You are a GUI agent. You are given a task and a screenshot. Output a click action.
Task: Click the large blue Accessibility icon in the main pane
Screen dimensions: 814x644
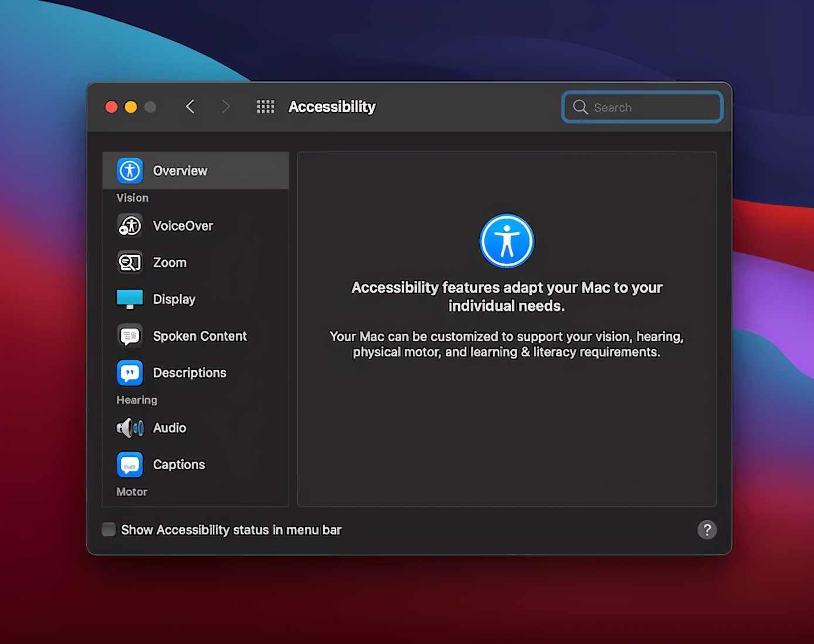(x=507, y=241)
